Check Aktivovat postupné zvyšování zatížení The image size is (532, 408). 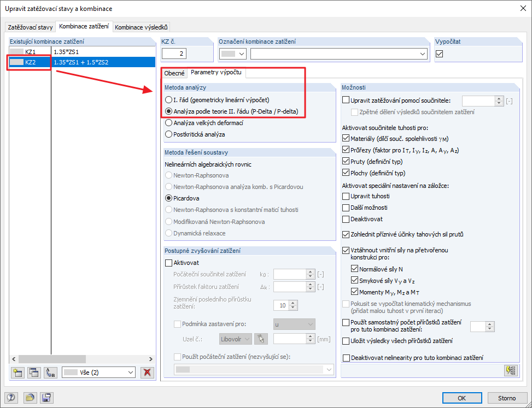pos(168,263)
